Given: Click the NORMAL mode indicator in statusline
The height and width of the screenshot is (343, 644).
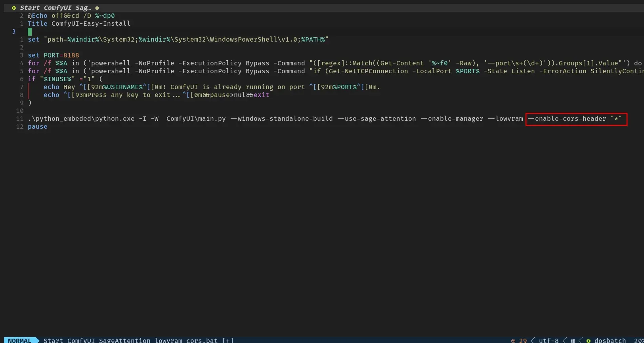Looking at the screenshot, I should pyautogui.click(x=19, y=340).
